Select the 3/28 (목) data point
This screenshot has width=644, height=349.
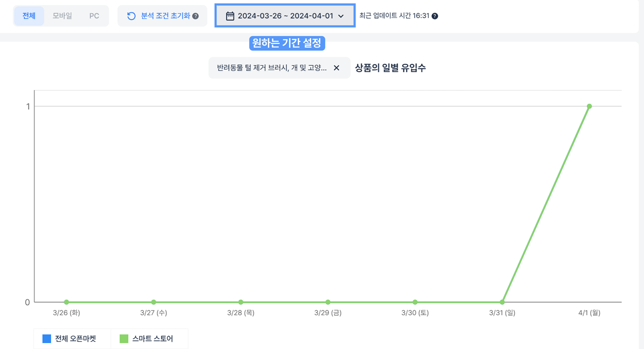click(241, 302)
